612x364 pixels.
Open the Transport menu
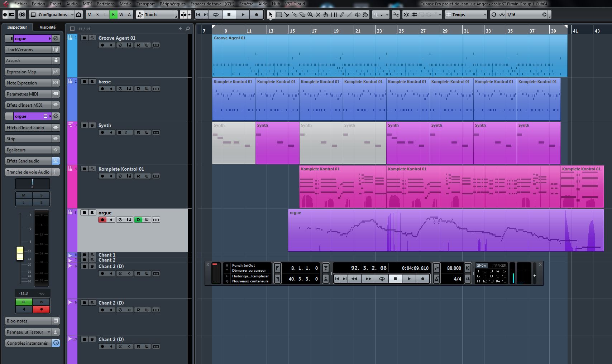pos(145,4)
